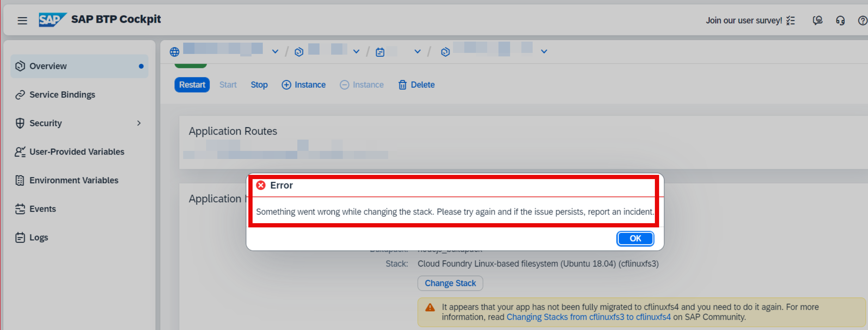
Task: Open Changing Stacks from cflinuxfs3 to cflinuxfs4 link
Action: (589, 317)
